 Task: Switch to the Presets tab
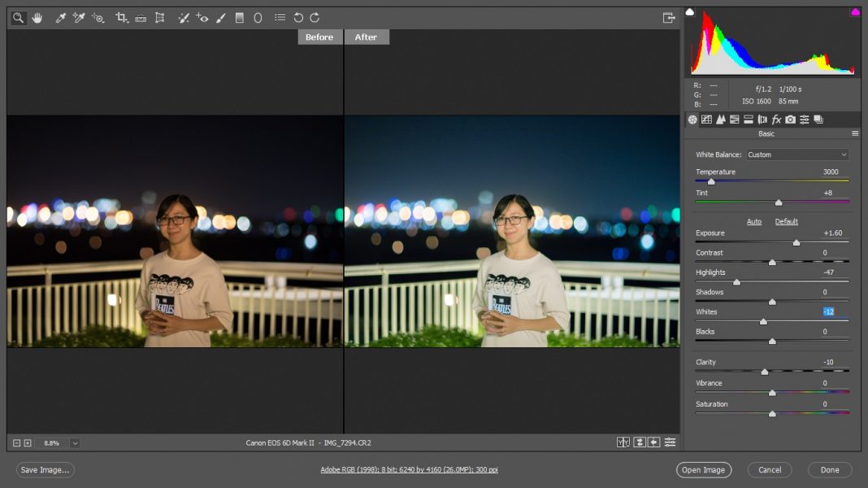[x=805, y=119]
